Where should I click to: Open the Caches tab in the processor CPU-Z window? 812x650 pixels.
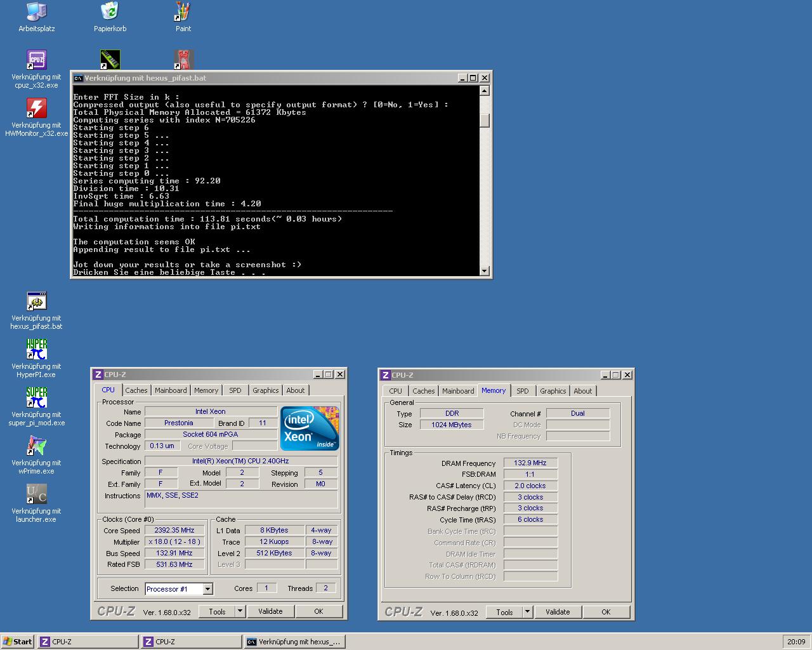pyautogui.click(x=136, y=390)
